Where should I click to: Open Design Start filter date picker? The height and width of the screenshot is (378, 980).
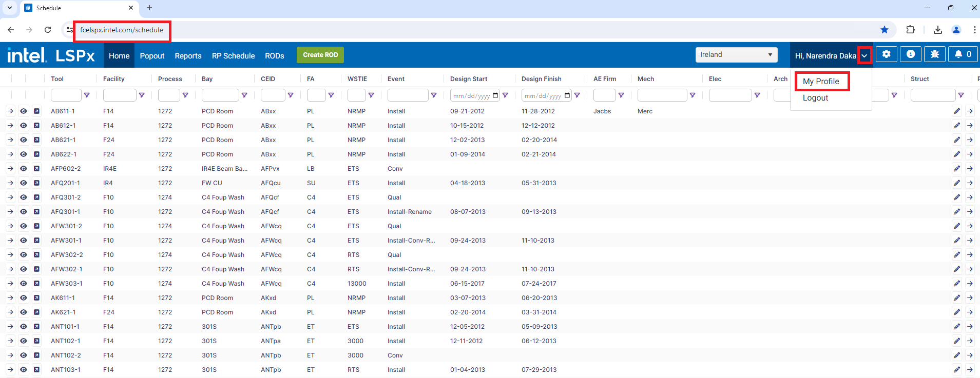click(x=495, y=95)
